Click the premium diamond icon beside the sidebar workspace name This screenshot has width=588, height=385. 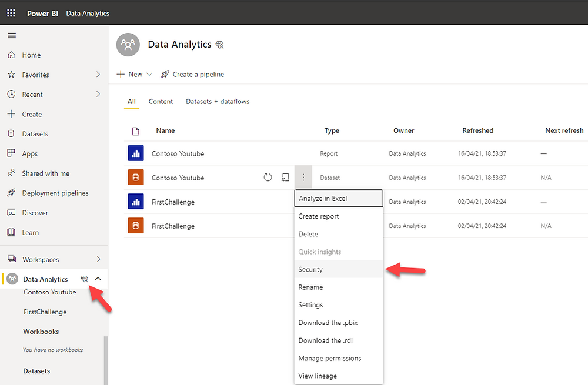click(84, 279)
